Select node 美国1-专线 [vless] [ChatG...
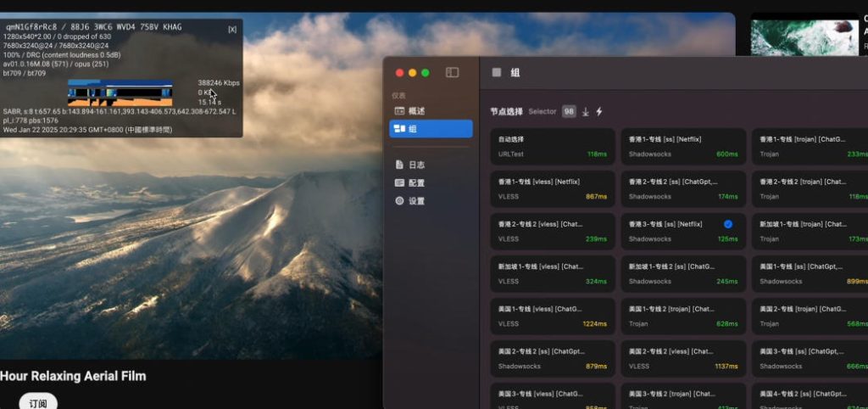This screenshot has height=409, width=868. click(x=553, y=317)
